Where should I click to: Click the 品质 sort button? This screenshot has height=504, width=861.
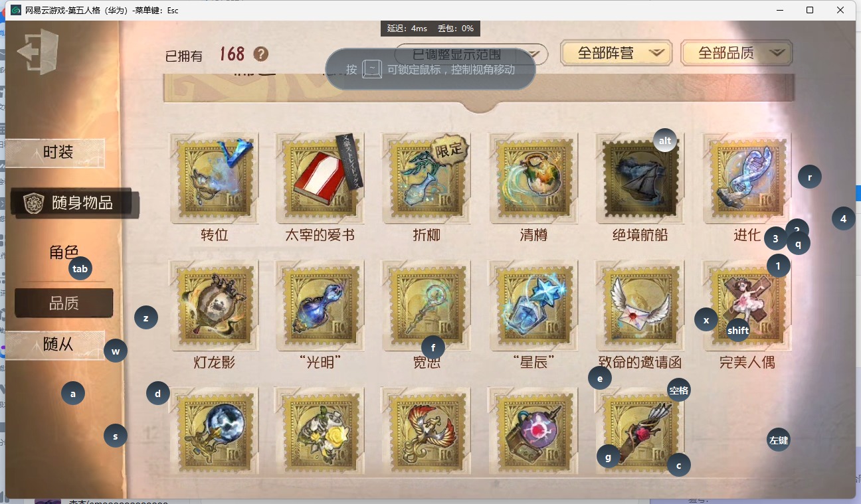(64, 303)
